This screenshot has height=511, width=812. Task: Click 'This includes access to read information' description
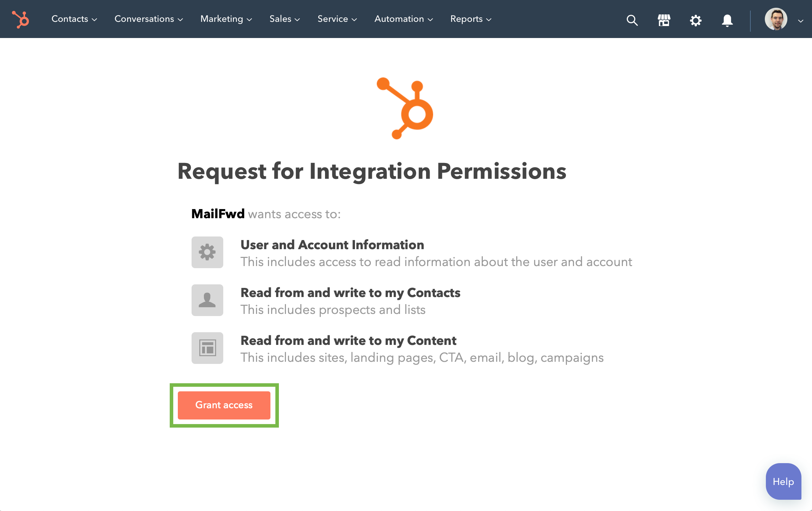coord(436,262)
